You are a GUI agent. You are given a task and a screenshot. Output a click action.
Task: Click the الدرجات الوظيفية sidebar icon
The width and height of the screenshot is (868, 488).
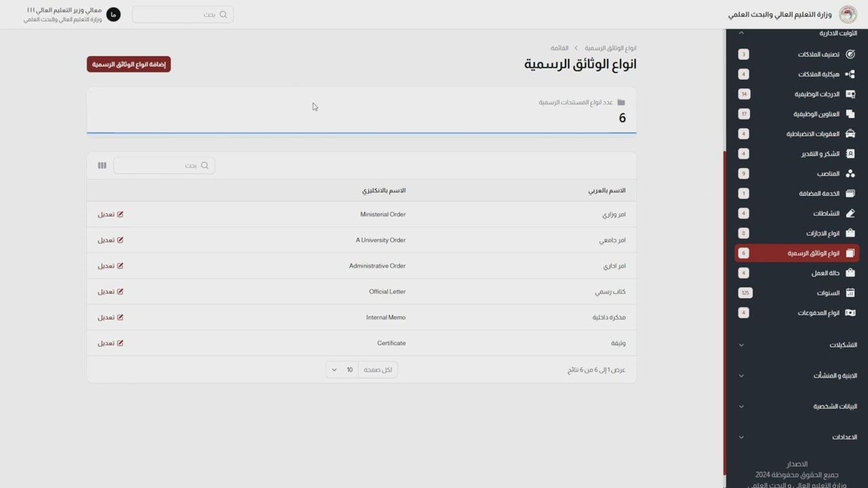850,94
